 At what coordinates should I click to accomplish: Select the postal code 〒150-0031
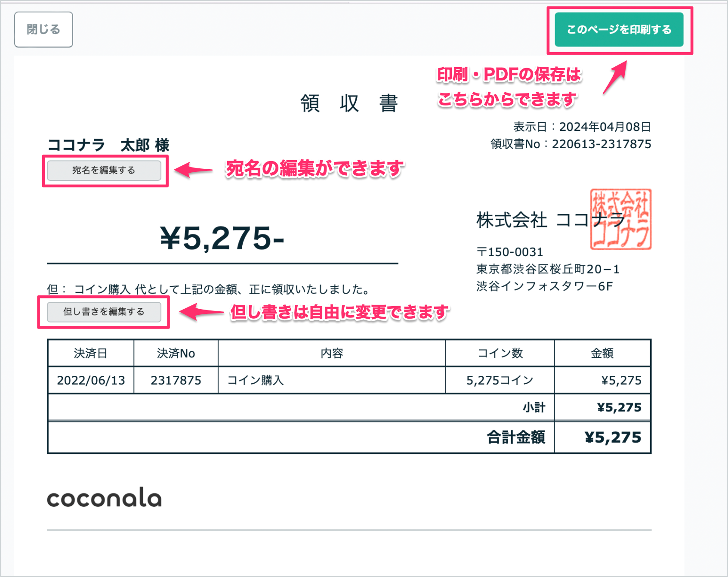click(x=509, y=252)
